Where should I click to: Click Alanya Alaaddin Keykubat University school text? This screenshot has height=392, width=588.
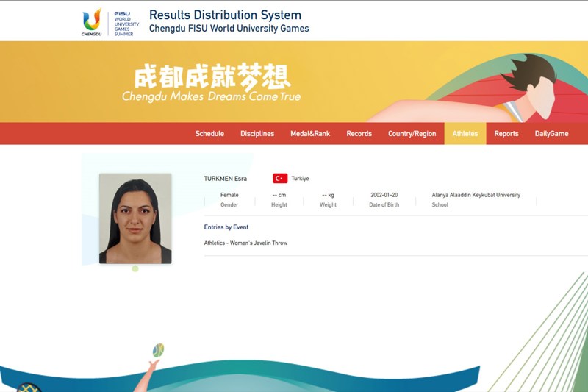tap(476, 195)
